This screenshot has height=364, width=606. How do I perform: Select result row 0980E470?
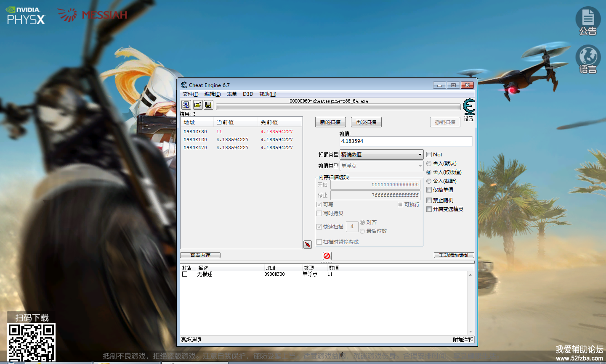point(241,148)
